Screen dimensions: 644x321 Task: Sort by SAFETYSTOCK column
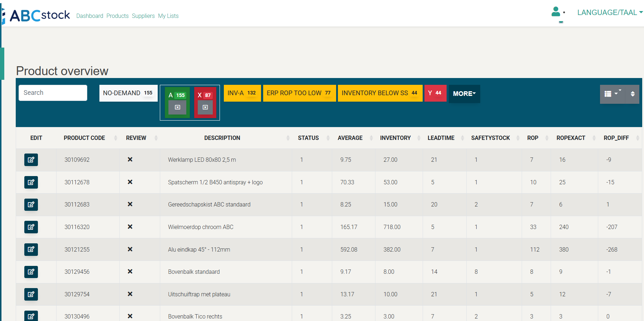pyautogui.click(x=494, y=138)
